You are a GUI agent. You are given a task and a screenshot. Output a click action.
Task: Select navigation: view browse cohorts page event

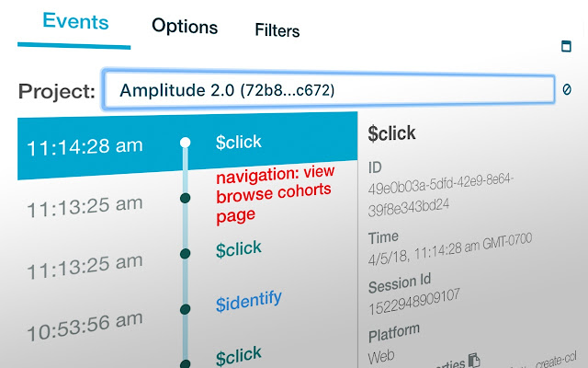275,194
